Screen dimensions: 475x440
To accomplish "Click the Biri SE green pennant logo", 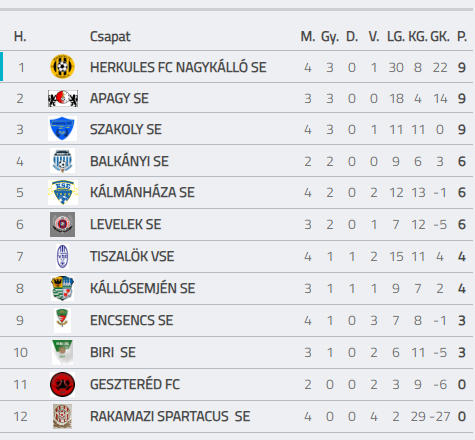I will click(x=62, y=352).
